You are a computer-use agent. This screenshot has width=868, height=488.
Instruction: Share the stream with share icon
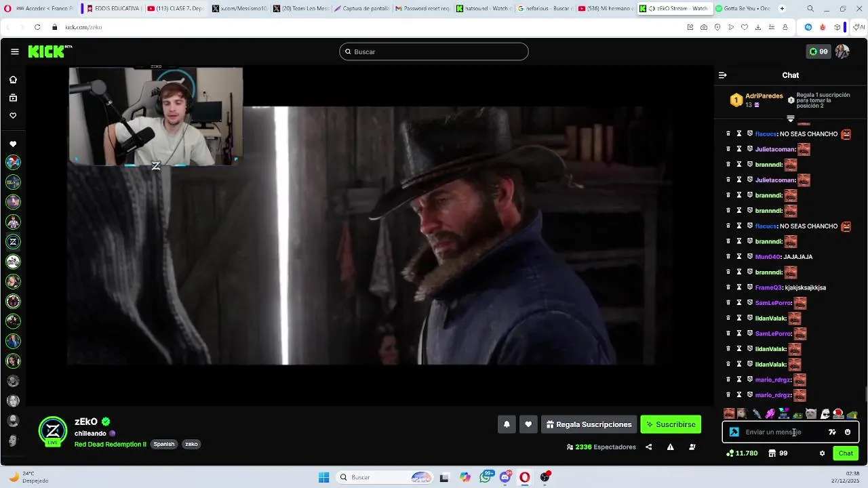(x=649, y=447)
